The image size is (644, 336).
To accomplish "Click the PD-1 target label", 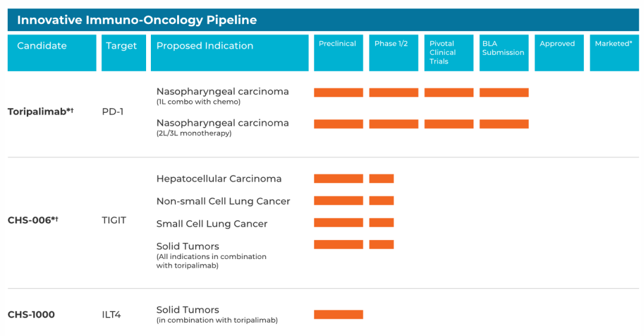I will (x=113, y=112).
